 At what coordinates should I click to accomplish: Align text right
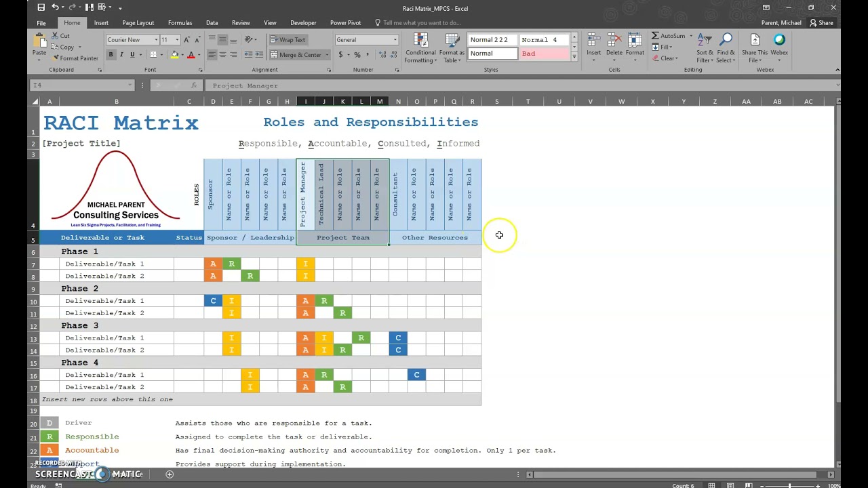point(233,55)
